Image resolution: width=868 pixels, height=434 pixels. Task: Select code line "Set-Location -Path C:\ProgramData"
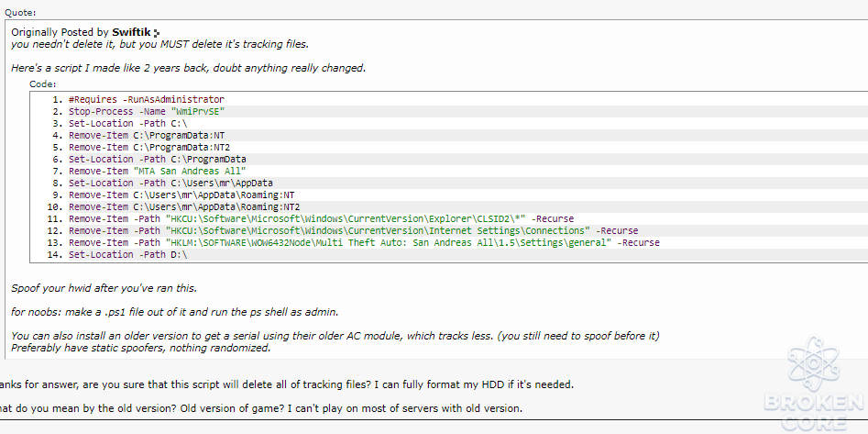(x=158, y=159)
